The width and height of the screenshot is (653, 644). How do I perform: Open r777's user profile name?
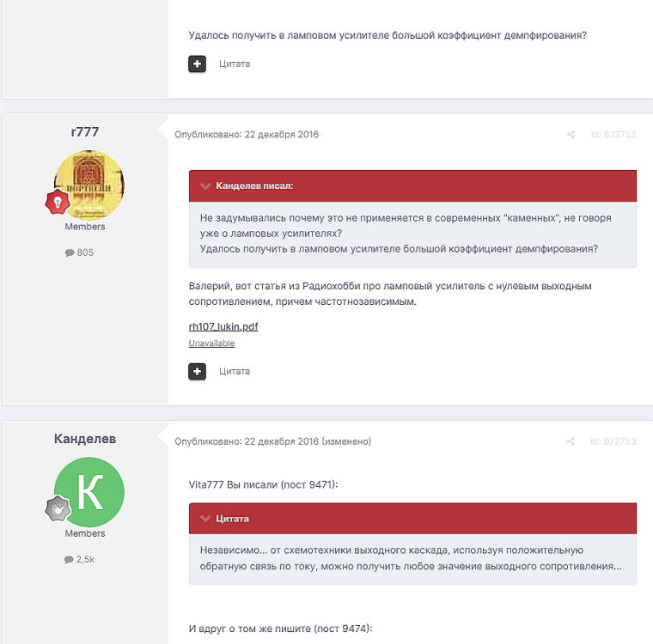click(85, 131)
